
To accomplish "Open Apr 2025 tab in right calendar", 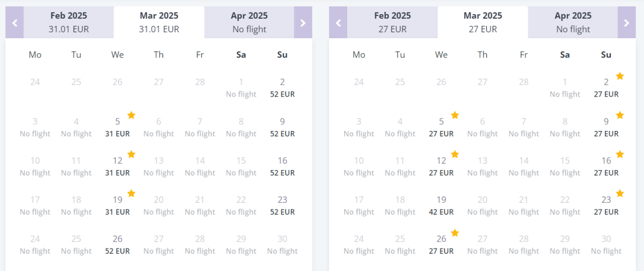I will point(573,23).
